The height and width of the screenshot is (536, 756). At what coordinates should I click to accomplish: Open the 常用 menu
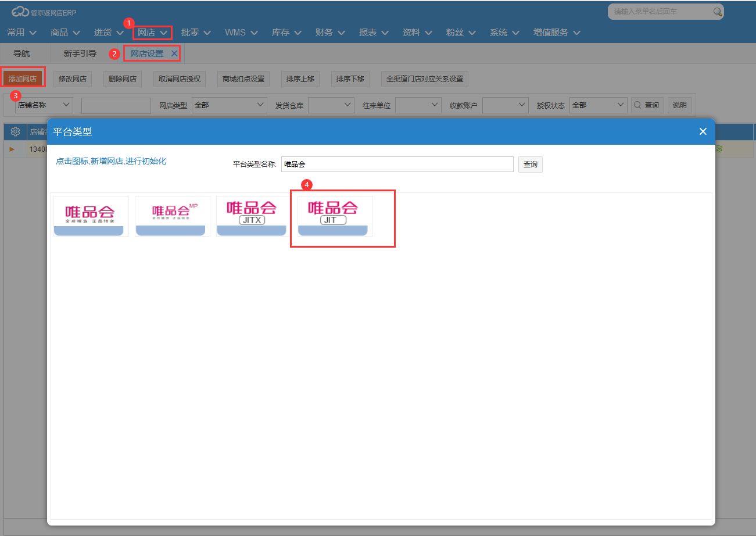(22, 33)
